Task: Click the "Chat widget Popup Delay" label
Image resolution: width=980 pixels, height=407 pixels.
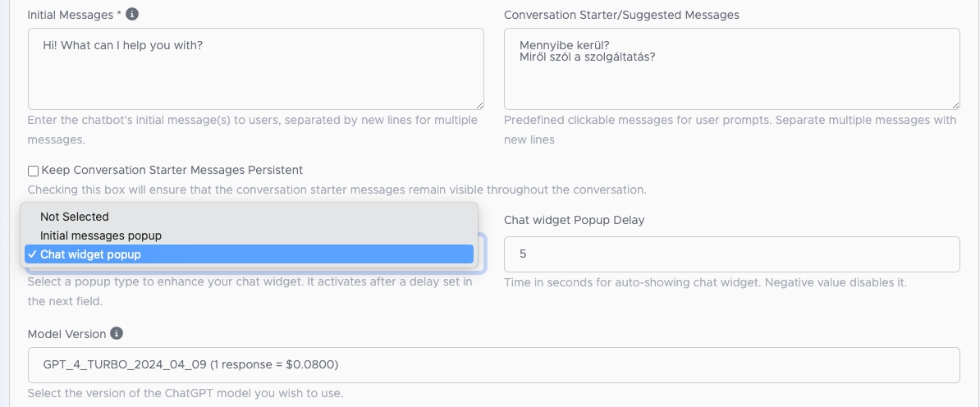Action: [574, 220]
